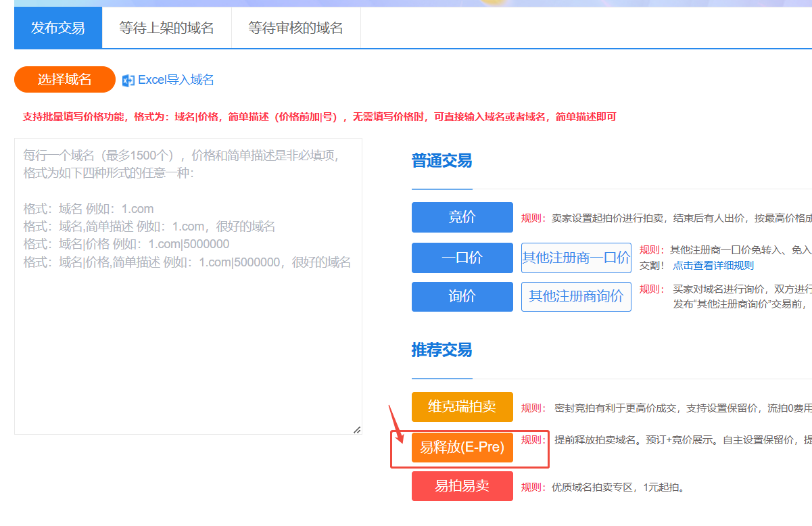Screen dimensions: 812x526
Task: Open 点击查看详细规则 link
Action: (x=713, y=266)
